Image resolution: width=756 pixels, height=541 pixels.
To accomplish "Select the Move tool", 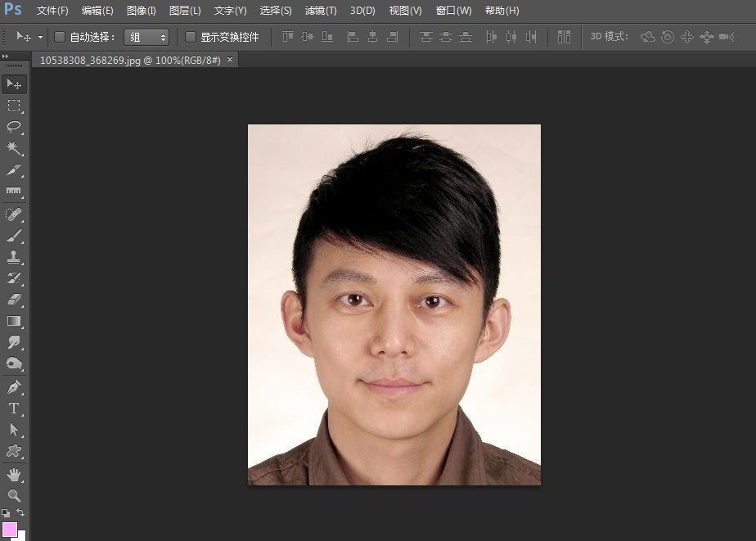I will (x=13, y=83).
